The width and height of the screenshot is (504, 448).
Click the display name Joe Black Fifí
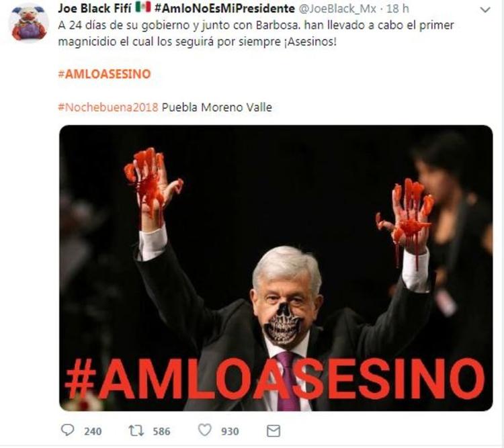point(95,8)
